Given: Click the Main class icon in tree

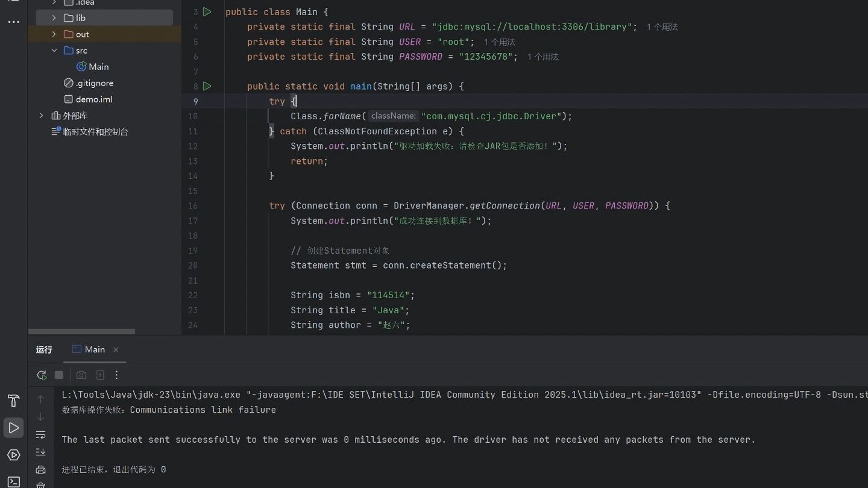Looking at the screenshot, I should (81, 67).
